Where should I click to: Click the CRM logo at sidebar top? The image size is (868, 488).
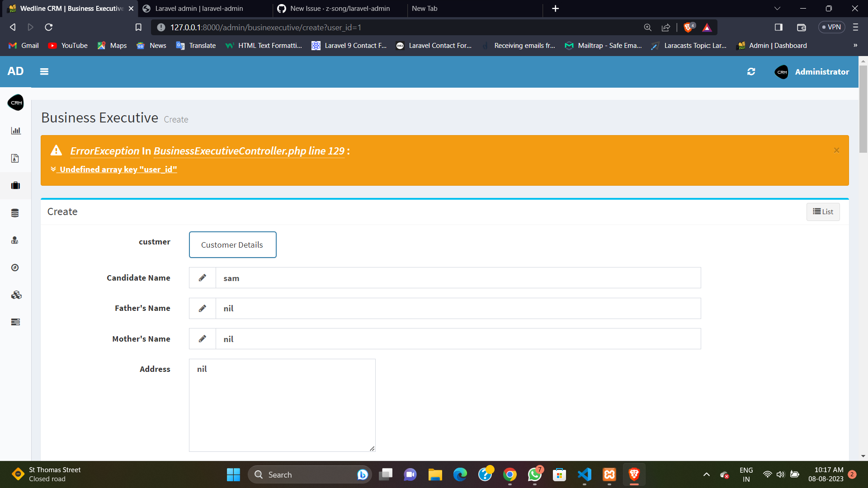tap(16, 102)
